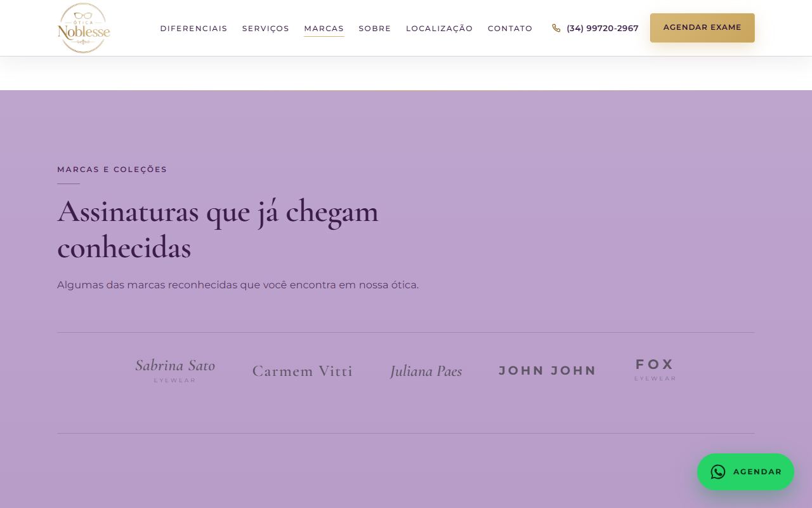Click the Sabrina Sato Eyewear brand logo
Image resolution: width=812 pixels, height=508 pixels.
tap(175, 370)
